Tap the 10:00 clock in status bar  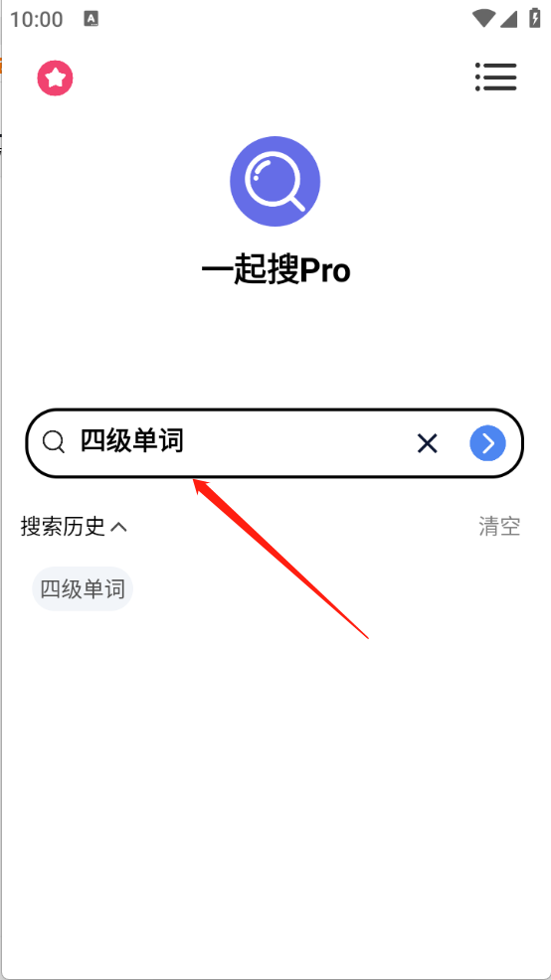pos(36,19)
